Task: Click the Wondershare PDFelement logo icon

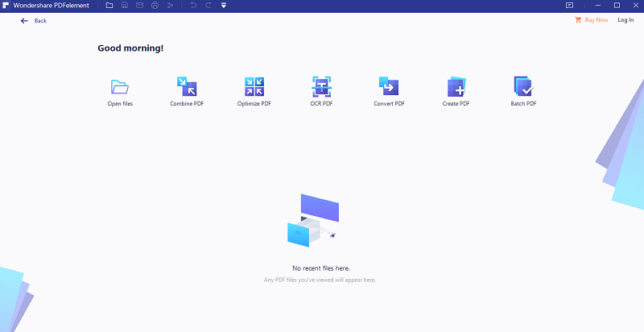Action: coord(6,6)
